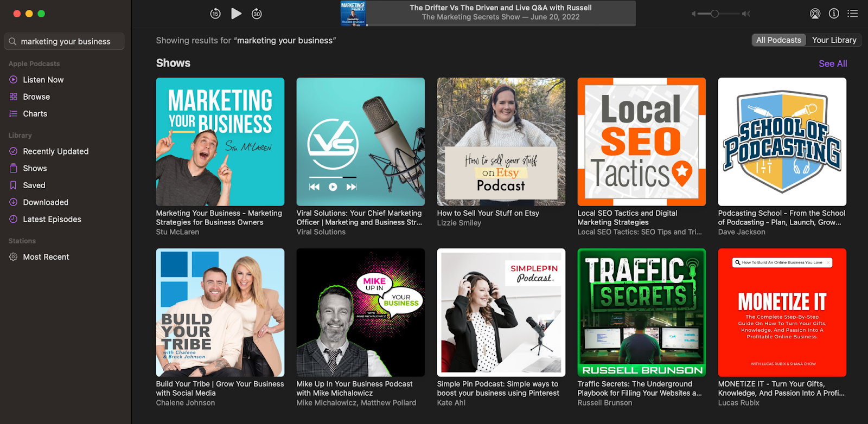Mute using the low volume speaker icon
The height and width of the screenshot is (424, 868).
(693, 14)
